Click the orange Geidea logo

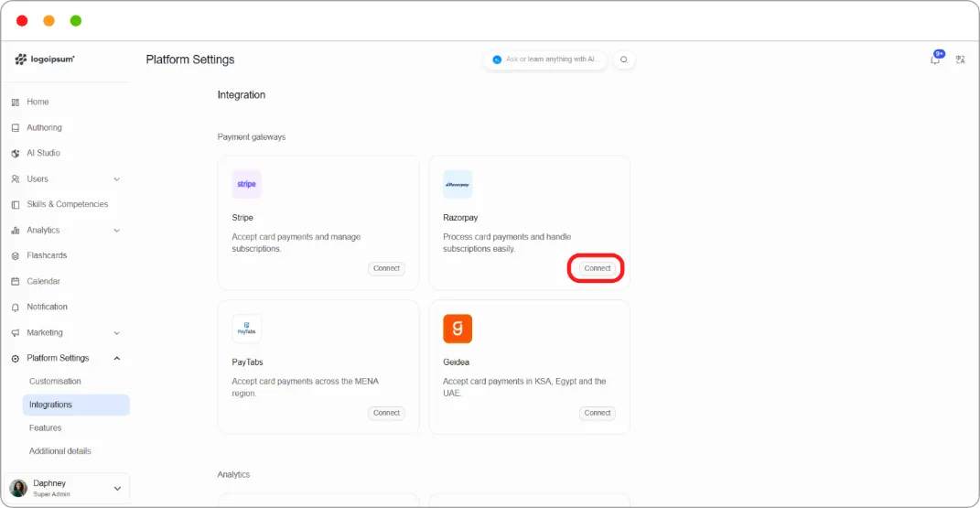coord(458,329)
